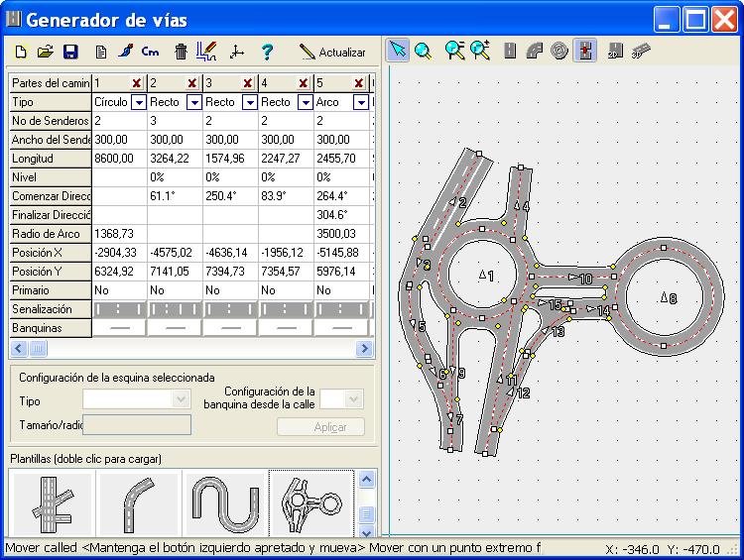Click the paintbrush style icon

pos(126,52)
